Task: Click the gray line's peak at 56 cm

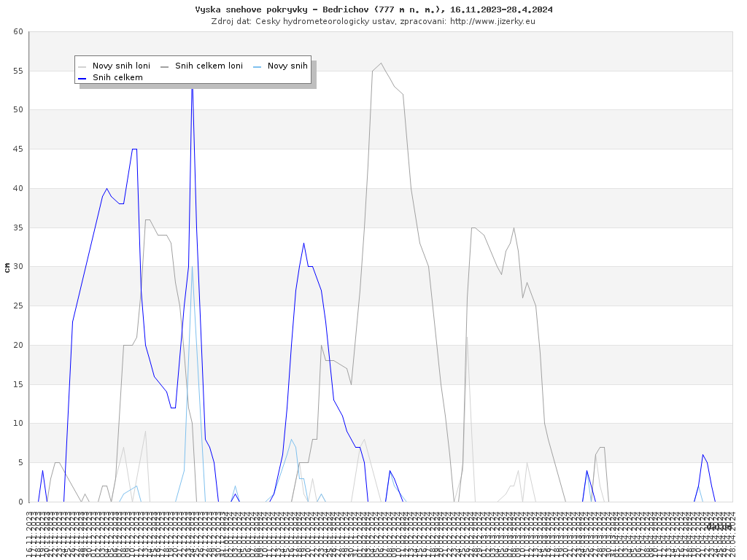Action: (x=381, y=63)
